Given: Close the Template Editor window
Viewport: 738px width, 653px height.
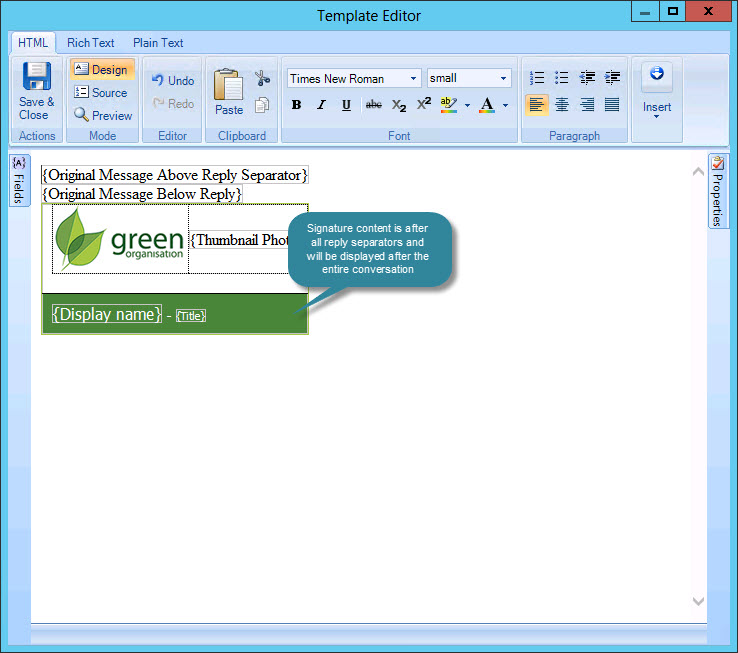Looking at the screenshot, I should click(708, 11).
